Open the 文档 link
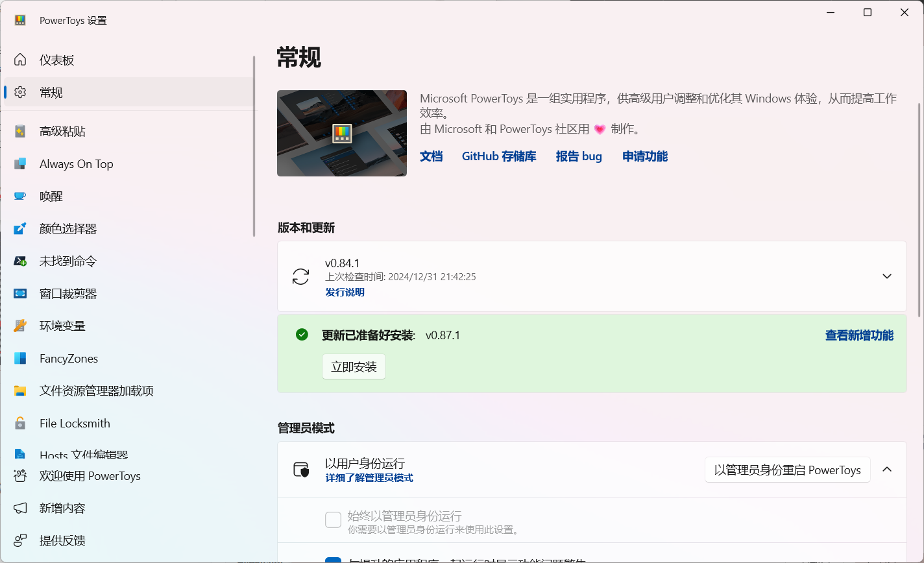The height and width of the screenshot is (563, 924). [x=431, y=156]
